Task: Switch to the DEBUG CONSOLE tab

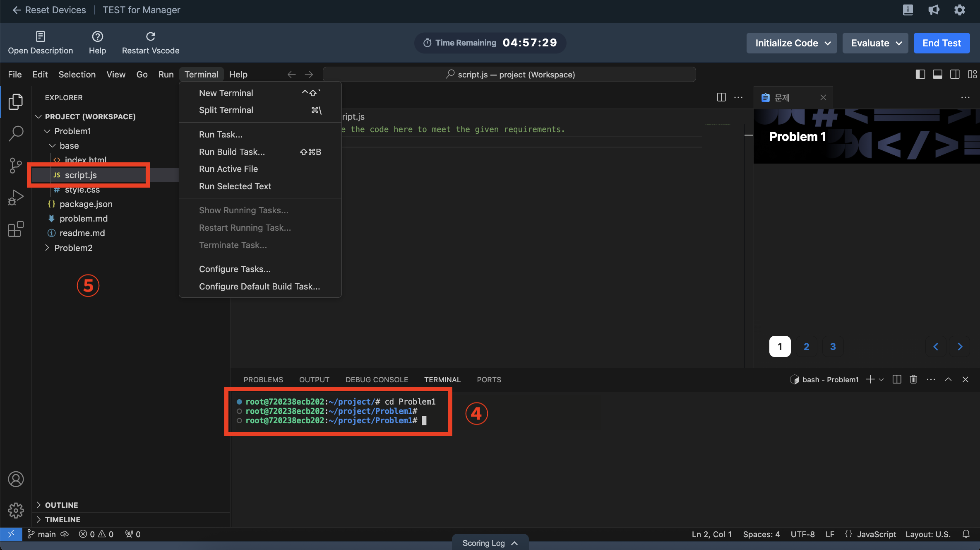Action: coord(377,379)
